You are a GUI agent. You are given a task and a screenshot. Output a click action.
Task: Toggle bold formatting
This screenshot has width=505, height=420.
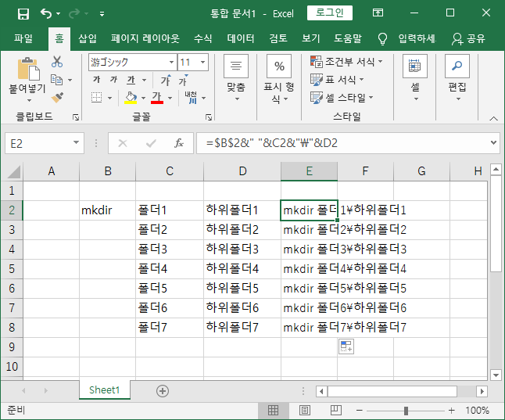pyautogui.click(x=96, y=80)
